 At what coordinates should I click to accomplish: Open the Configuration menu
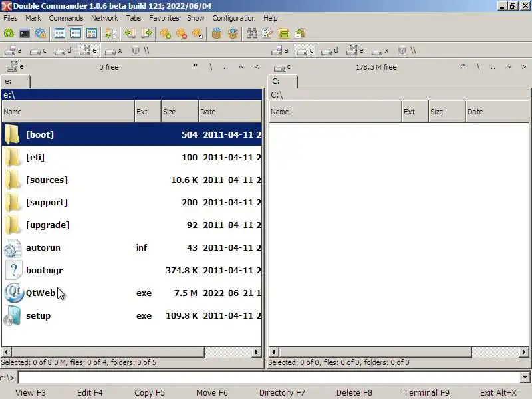(x=234, y=18)
